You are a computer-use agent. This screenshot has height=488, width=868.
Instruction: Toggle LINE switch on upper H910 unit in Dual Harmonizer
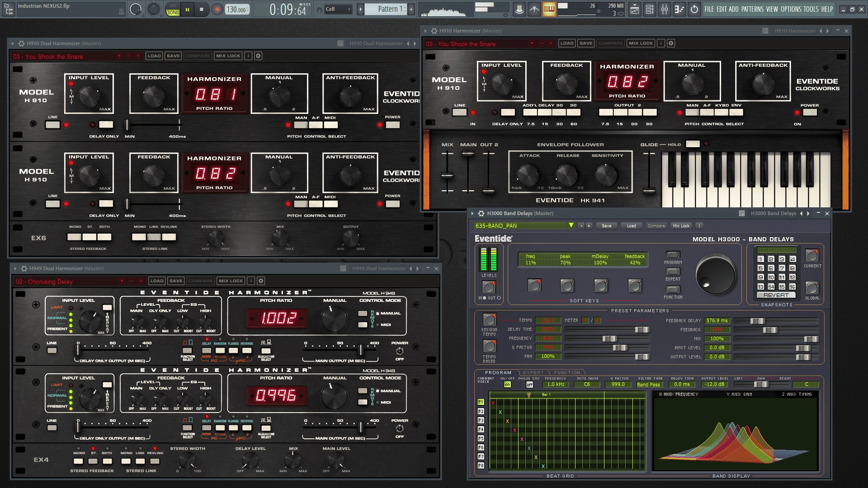click(52, 125)
